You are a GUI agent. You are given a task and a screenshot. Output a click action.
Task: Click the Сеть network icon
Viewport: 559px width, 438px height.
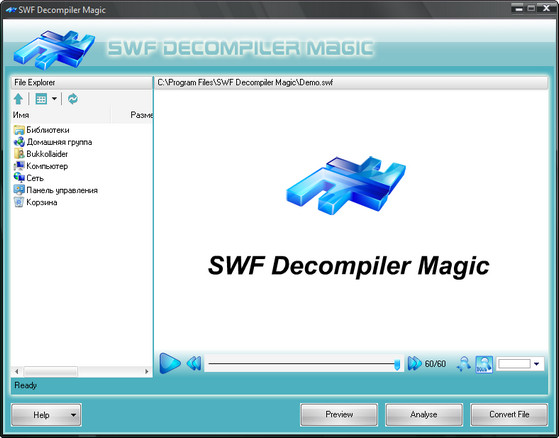19,178
